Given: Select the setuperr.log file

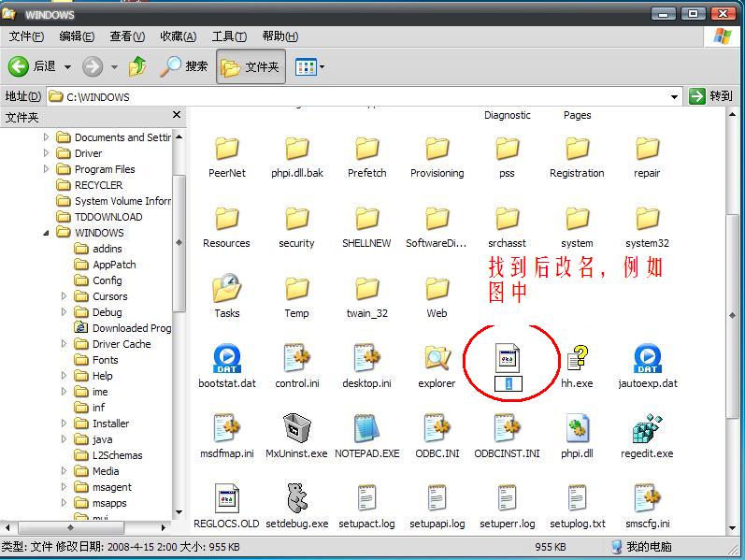Looking at the screenshot, I should [x=507, y=506].
